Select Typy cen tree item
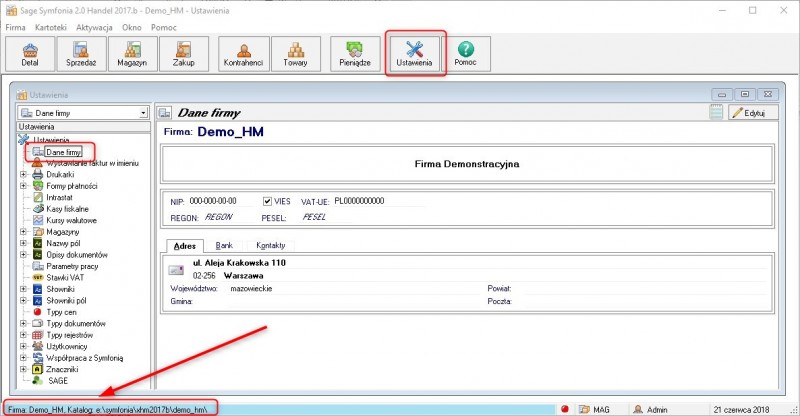Screen dimensions: 800x416 (61, 312)
